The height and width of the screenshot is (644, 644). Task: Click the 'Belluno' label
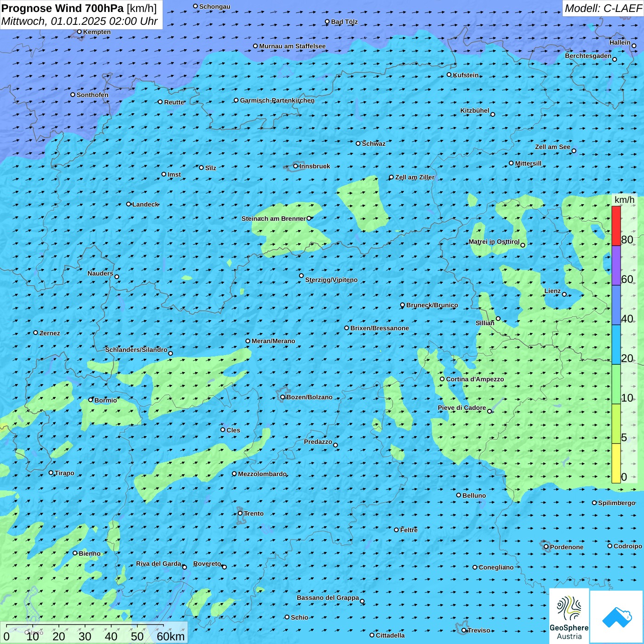click(474, 495)
